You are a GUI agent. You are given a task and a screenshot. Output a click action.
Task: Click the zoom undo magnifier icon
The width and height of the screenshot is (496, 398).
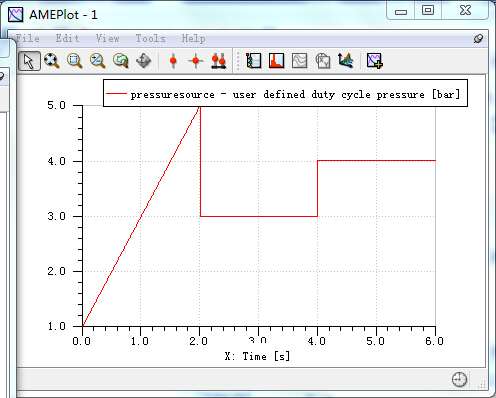click(x=121, y=61)
